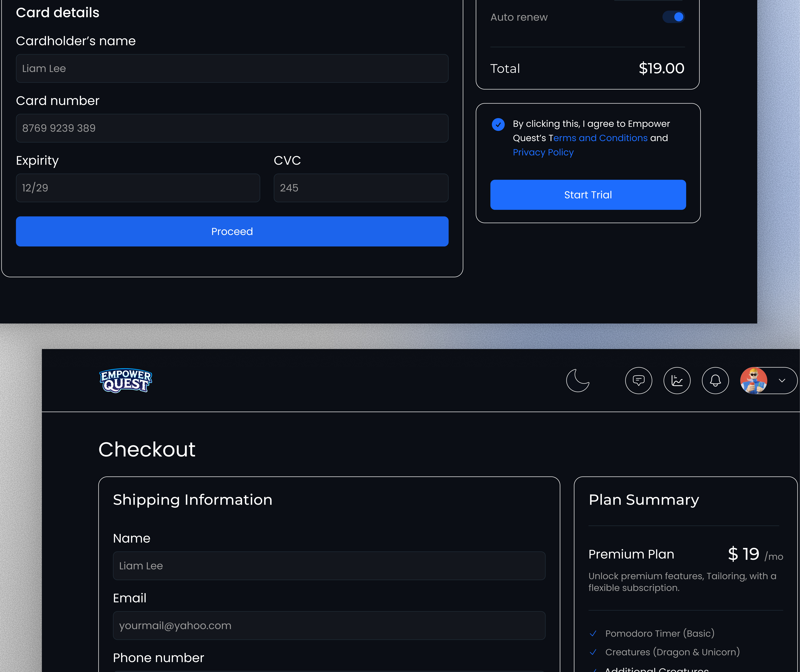The width and height of the screenshot is (800, 672).
Task: Select the Email address input
Action: [329, 625]
